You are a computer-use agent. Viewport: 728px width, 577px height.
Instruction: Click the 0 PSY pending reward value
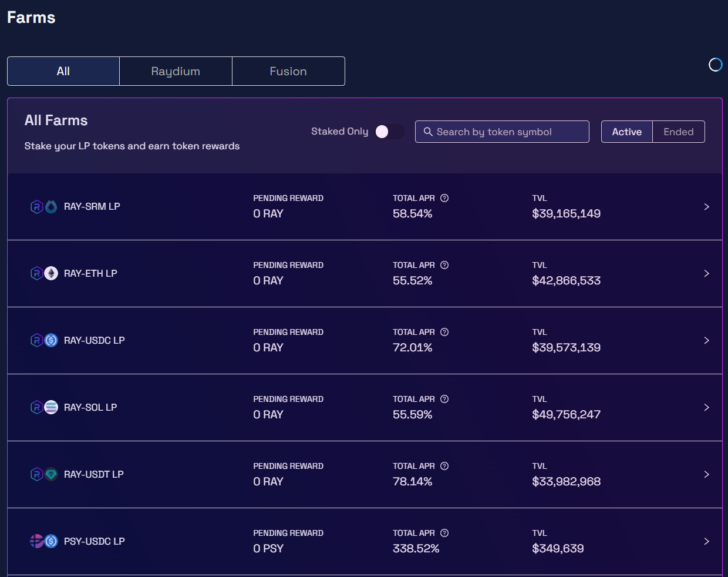coord(268,549)
